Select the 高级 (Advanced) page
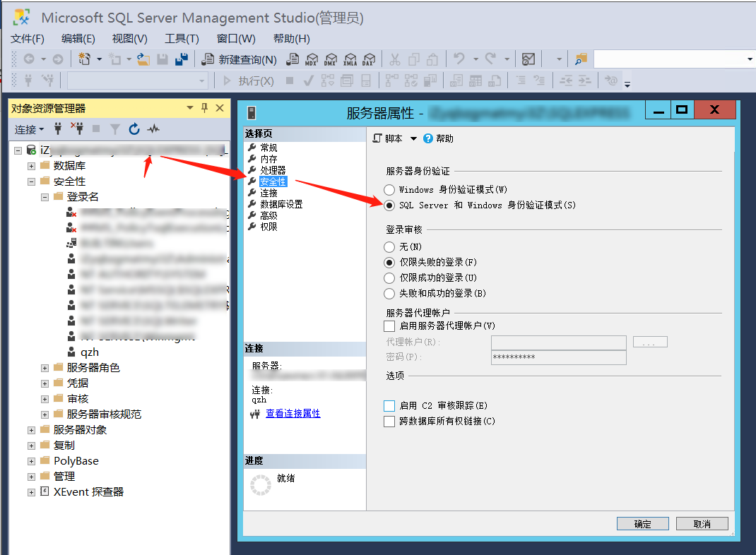Viewport: 756px width, 555px height. click(268, 215)
